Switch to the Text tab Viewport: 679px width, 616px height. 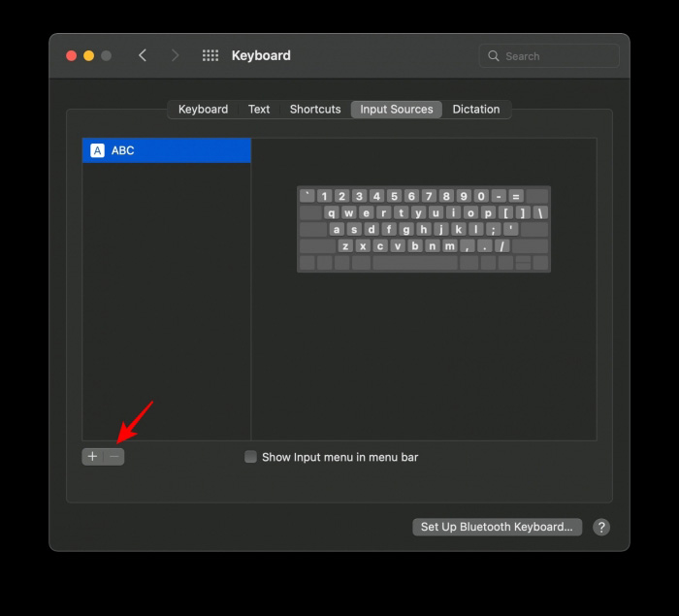[259, 110]
